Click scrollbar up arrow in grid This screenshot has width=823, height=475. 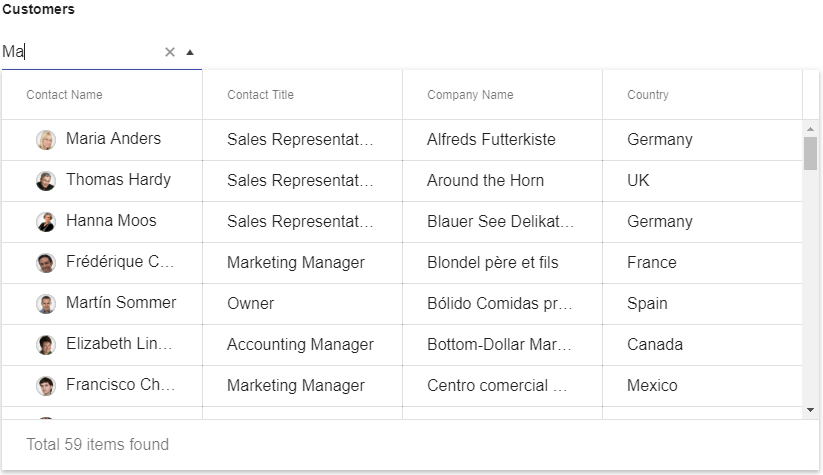(810, 129)
